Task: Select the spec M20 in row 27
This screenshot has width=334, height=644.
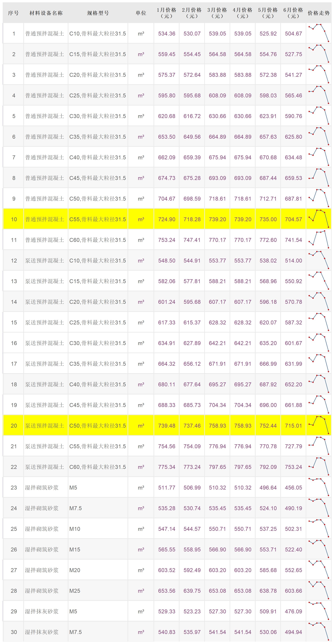Action: tap(75, 570)
